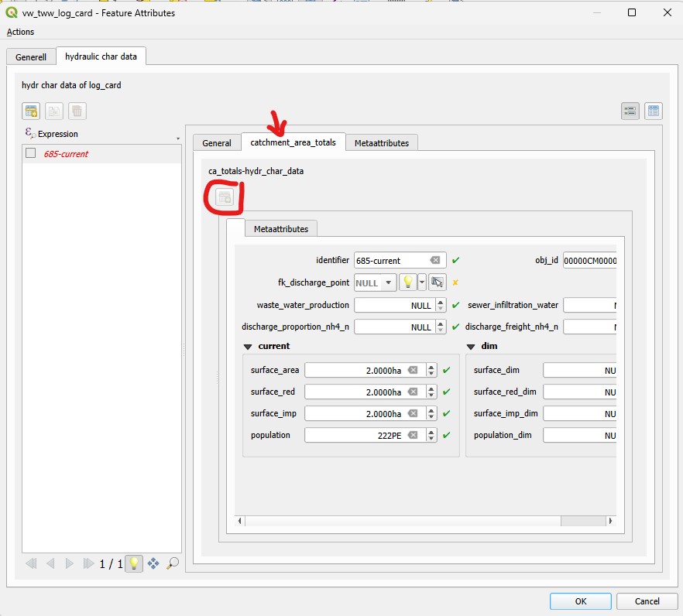683x616 pixels.
Task: Click the zoom to feature magnifier icon
Action: [173, 564]
